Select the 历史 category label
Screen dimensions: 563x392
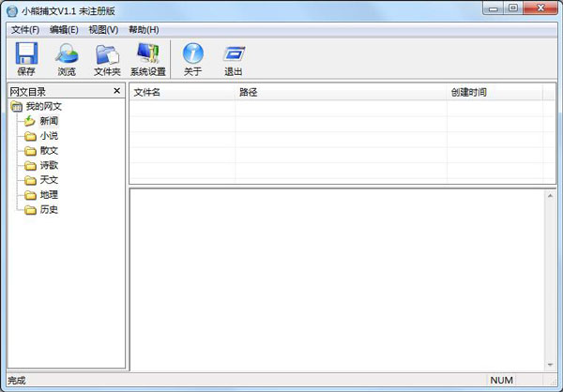point(49,210)
